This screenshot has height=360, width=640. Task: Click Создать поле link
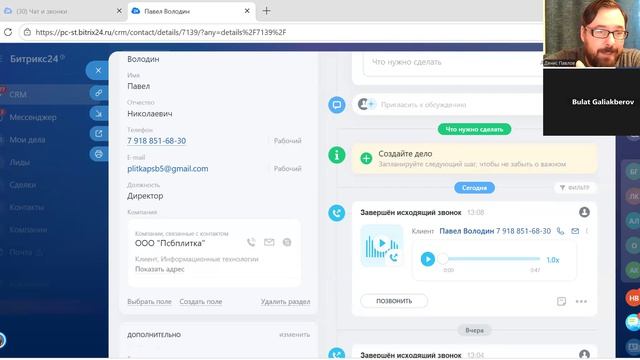click(x=201, y=302)
